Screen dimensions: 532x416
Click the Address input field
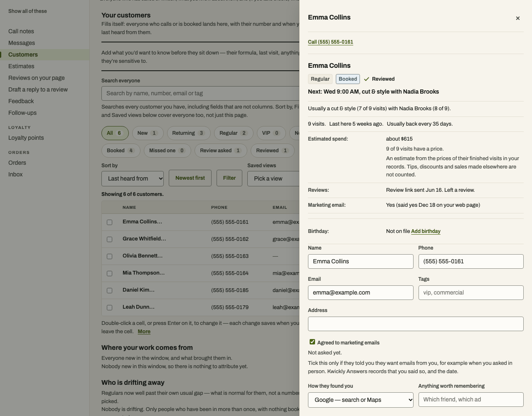(416, 324)
